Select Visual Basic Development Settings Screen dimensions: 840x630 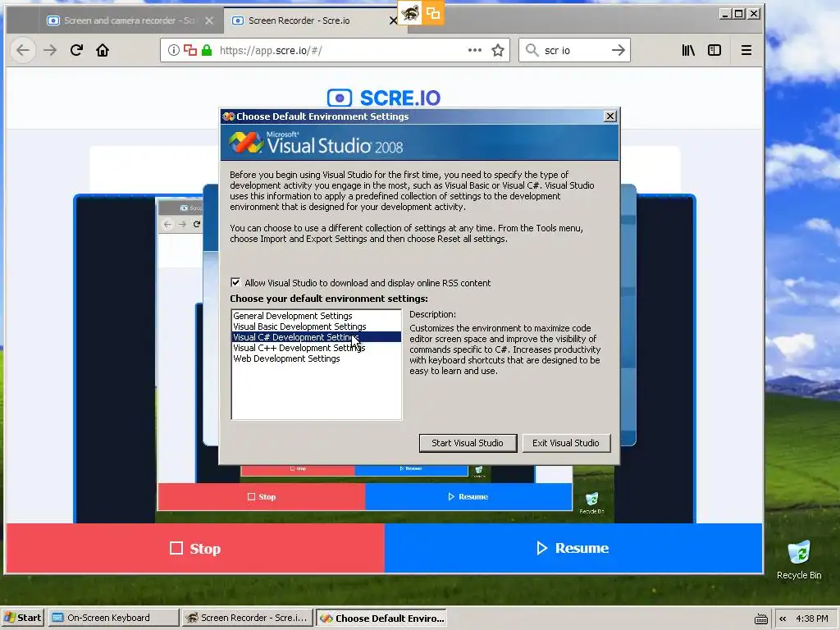click(x=316, y=326)
